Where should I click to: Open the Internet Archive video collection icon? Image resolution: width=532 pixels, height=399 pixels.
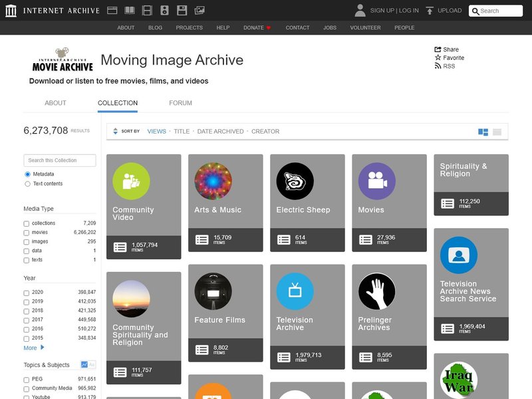click(148, 10)
